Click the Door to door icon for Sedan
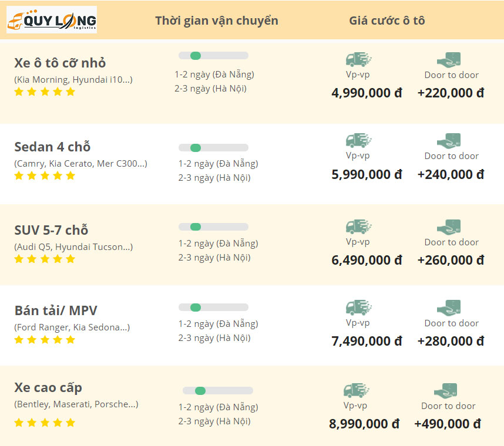 click(449, 140)
